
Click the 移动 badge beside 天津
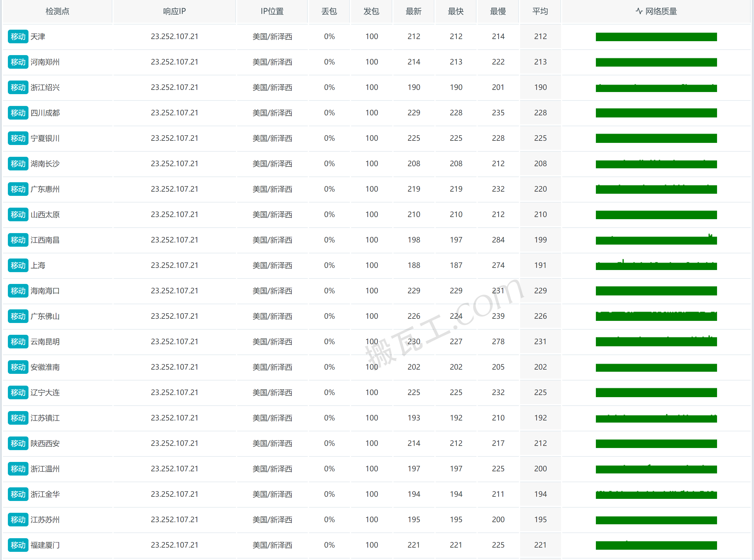18,37
